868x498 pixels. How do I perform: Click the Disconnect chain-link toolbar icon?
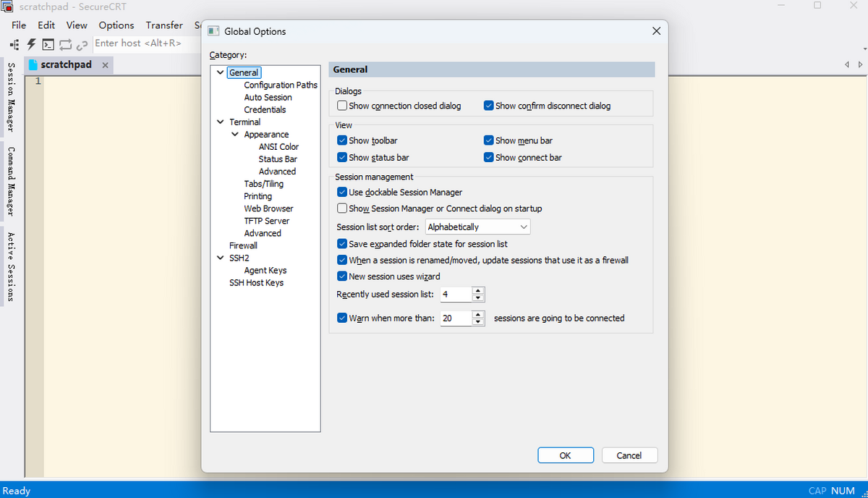click(x=82, y=45)
